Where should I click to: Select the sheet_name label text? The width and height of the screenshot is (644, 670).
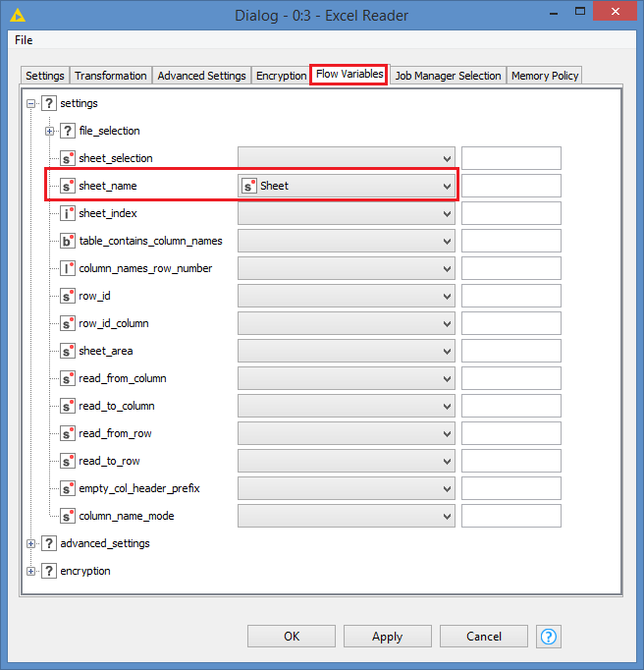[x=108, y=186]
